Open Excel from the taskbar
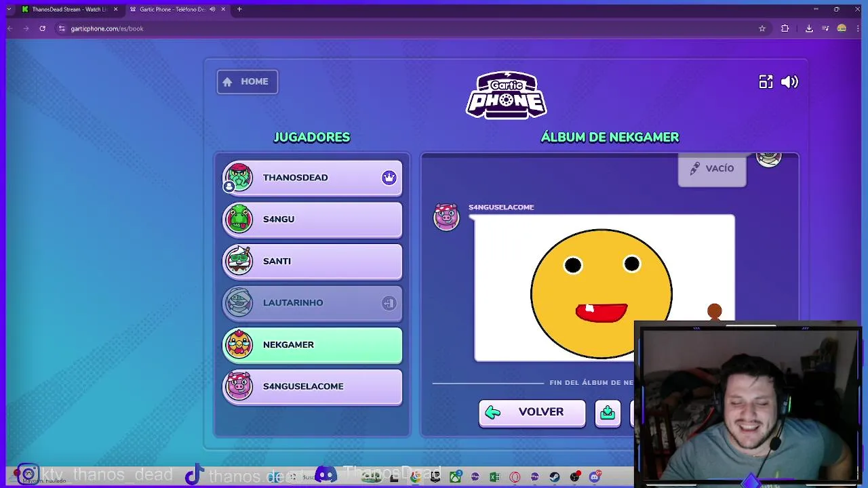The image size is (868, 488). click(x=494, y=477)
